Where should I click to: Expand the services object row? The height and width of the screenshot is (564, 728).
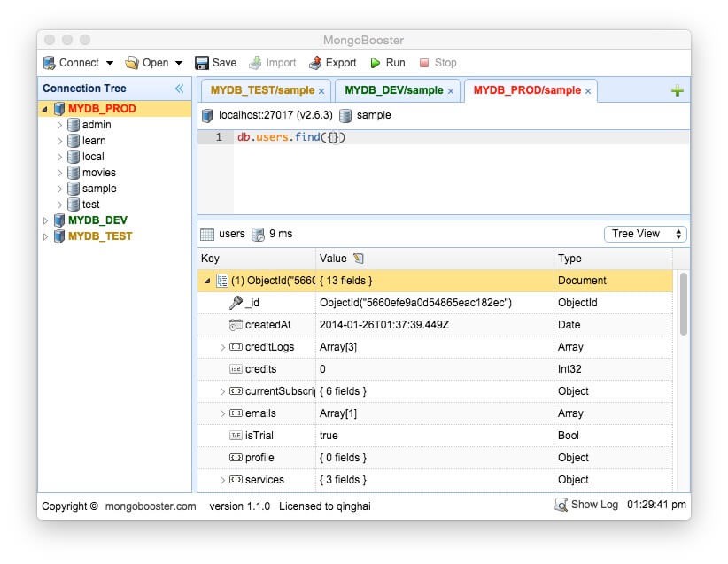click(222, 480)
